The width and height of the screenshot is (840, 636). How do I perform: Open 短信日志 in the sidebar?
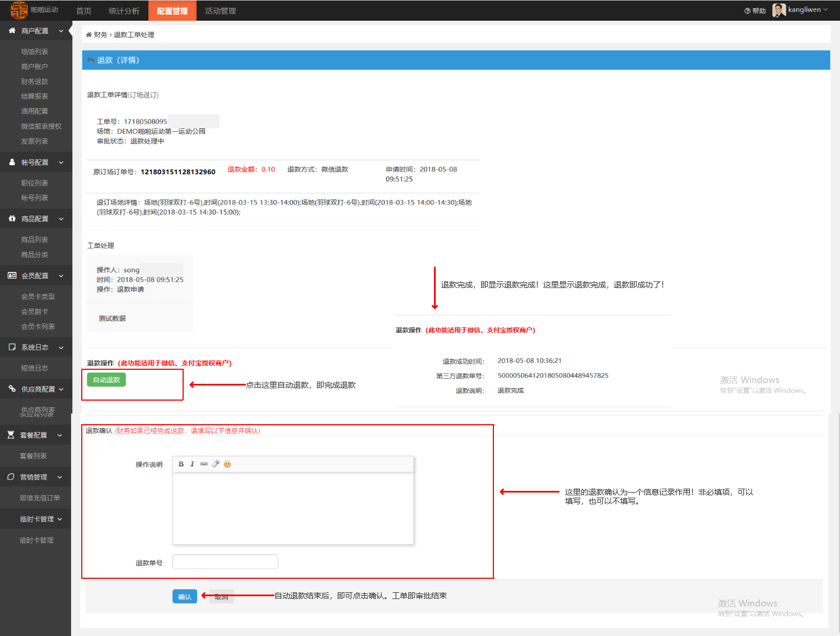(35, 368)
